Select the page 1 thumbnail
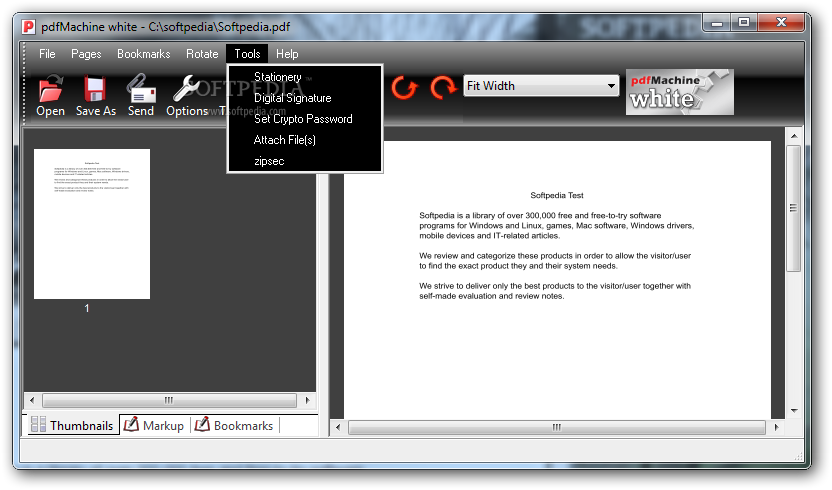The height and width of the screenshot is (490, 832). pos(92,223)
